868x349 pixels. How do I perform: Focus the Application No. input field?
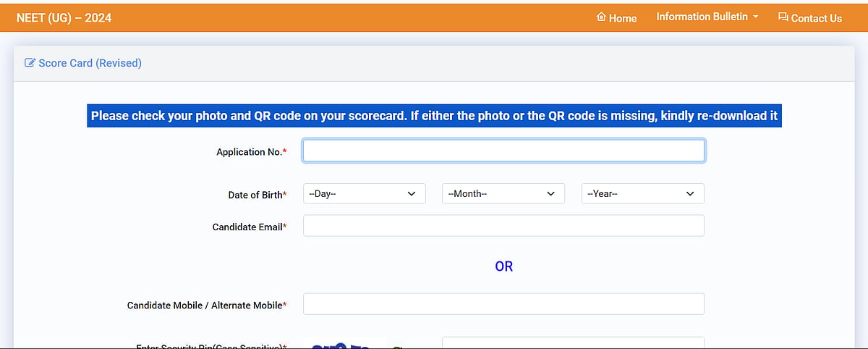[503, 151]
